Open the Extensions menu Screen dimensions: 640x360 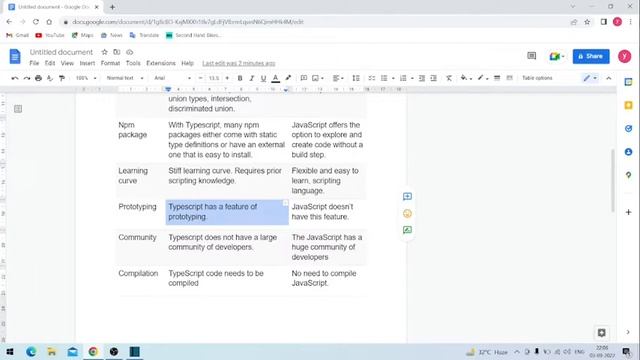(161, 63)
